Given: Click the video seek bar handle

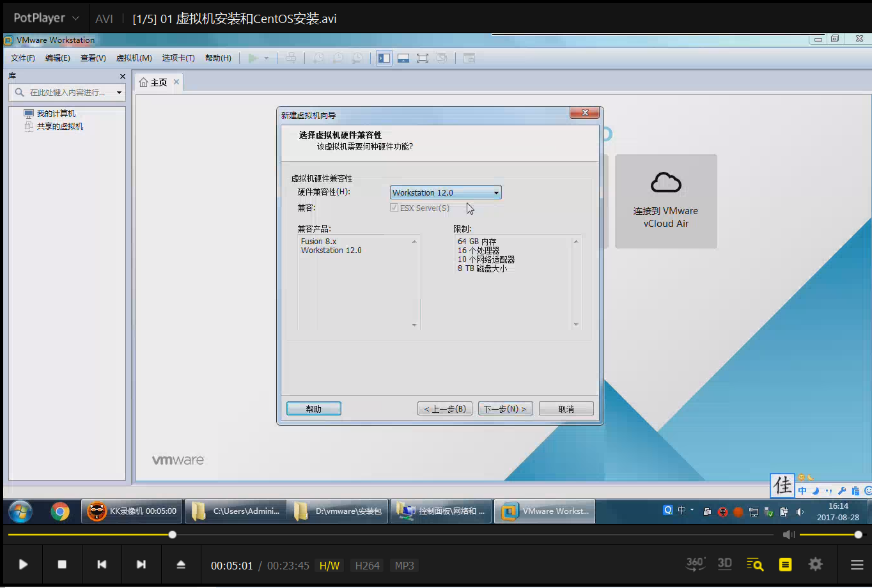Looking at the screenshot, I should (x=172, y=534).
